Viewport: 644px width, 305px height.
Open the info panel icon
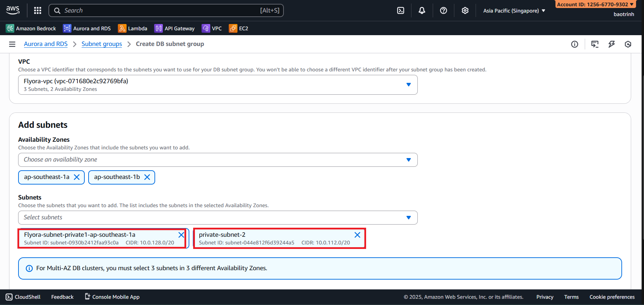(574, 44)
